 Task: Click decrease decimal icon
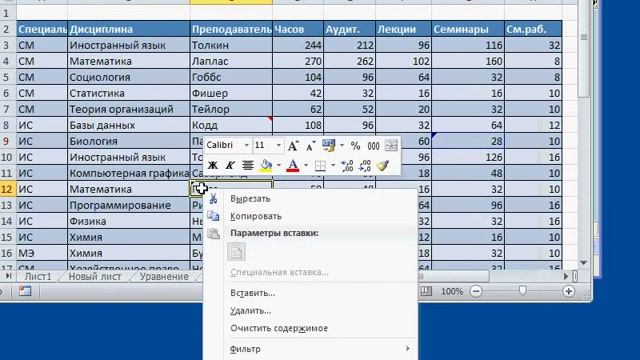tap(364, 165)
